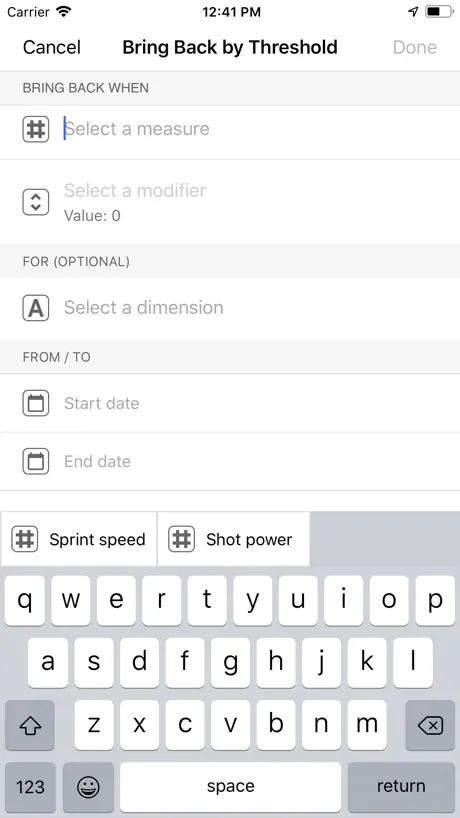The image size is (460, 818).
Task: Cancel the Bring Back by Threshold form
Action: click(x=52, y=47)
